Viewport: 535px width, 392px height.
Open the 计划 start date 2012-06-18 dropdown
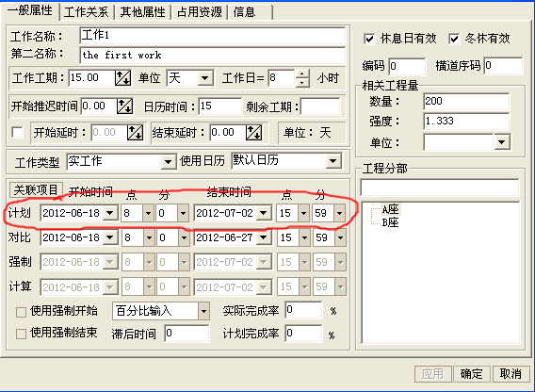110,213
